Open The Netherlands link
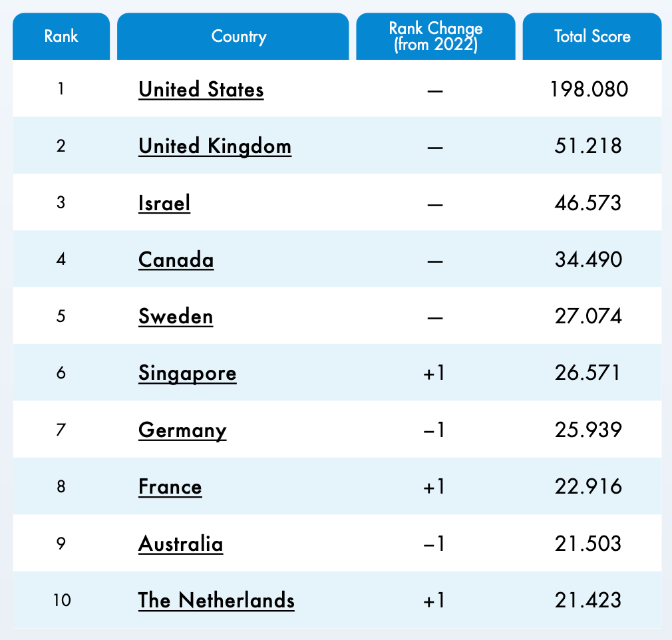The image size is (672, 640). tap(216, 600)
